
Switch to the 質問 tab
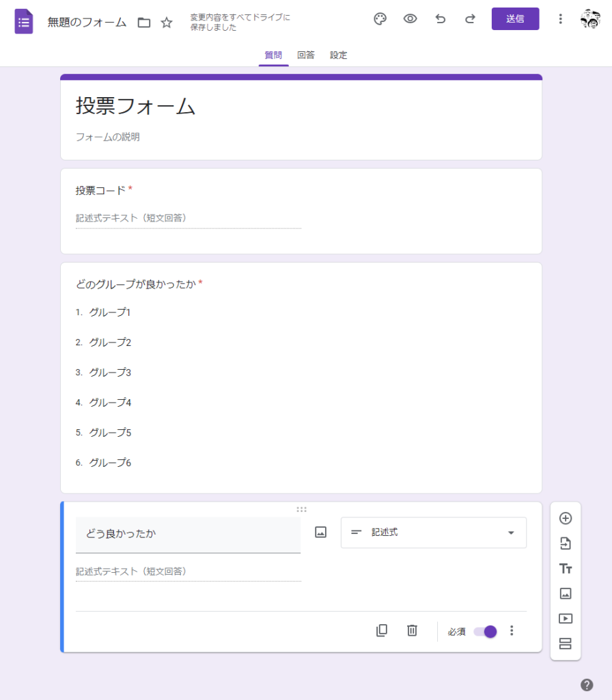pos(273,55)
